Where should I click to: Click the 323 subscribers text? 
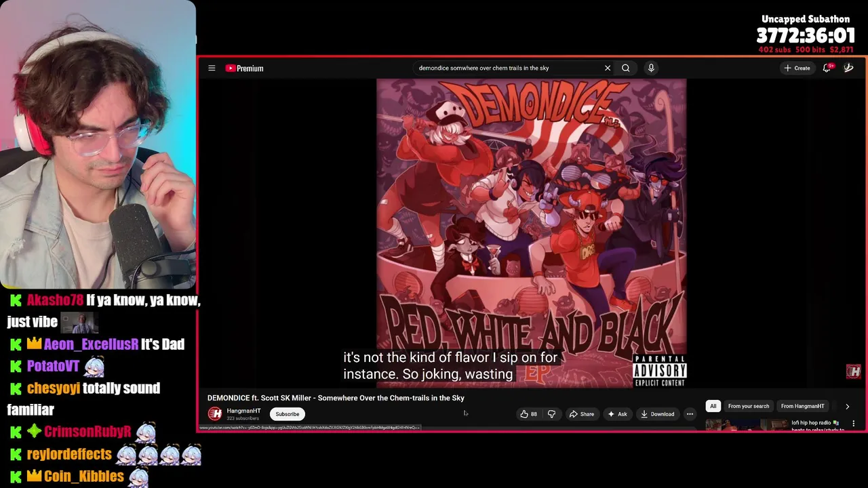243,418
